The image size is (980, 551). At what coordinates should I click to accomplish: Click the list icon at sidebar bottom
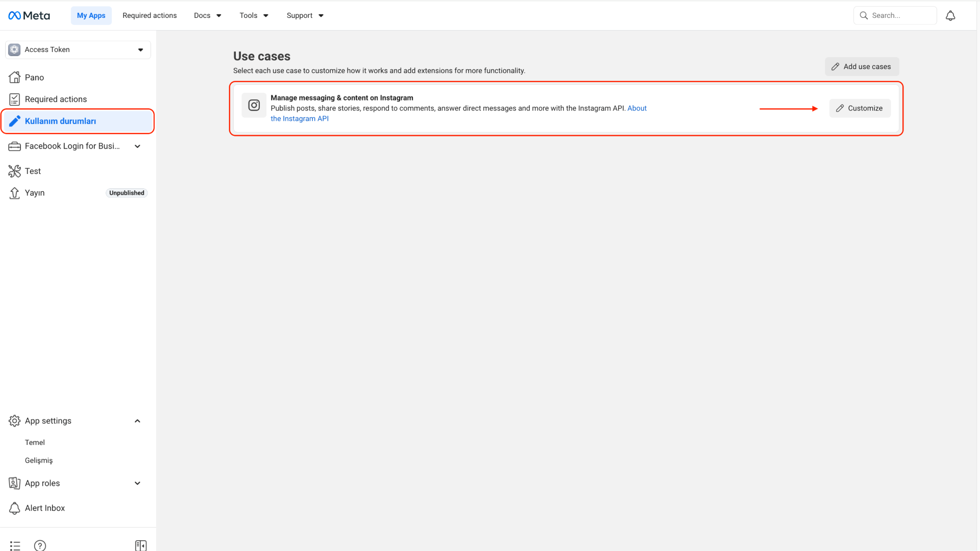(x=15, y=546)
